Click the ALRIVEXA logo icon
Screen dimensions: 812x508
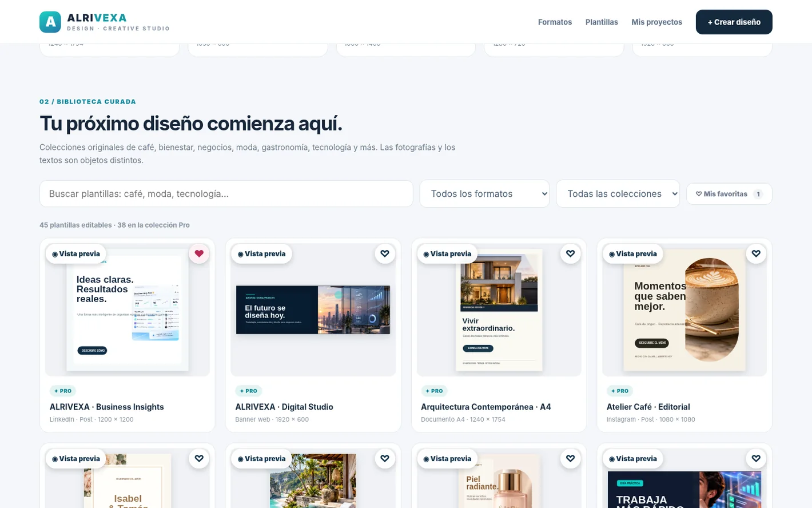click(50, 22)
